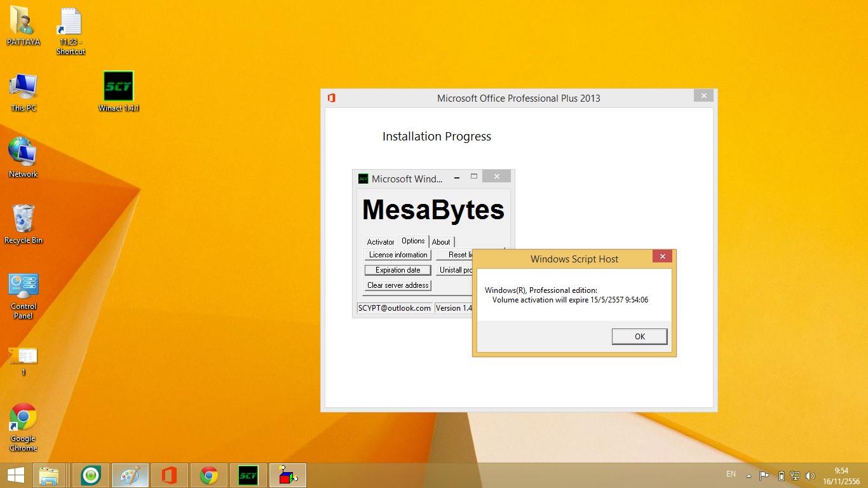868x488 pixels.
Task: Click the SCT icon in MesaBytes title bar
Action: click(363, 179)
